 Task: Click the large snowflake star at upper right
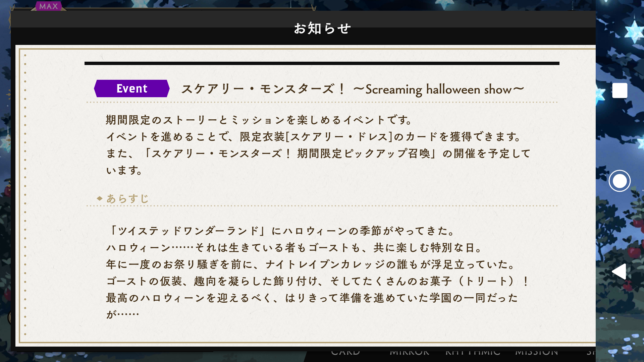(x=634, y=31)
